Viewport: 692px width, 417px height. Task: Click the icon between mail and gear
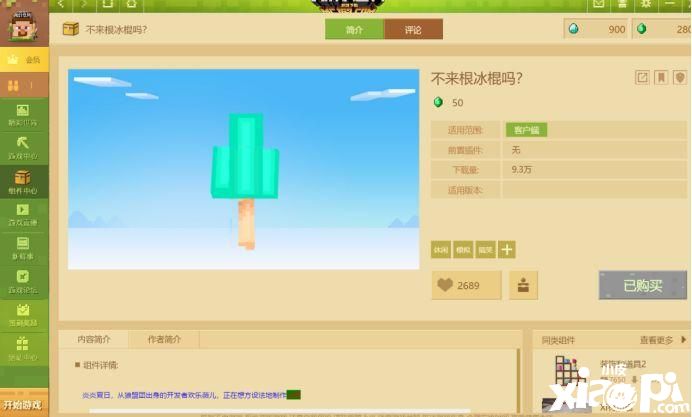pos(622,4)
